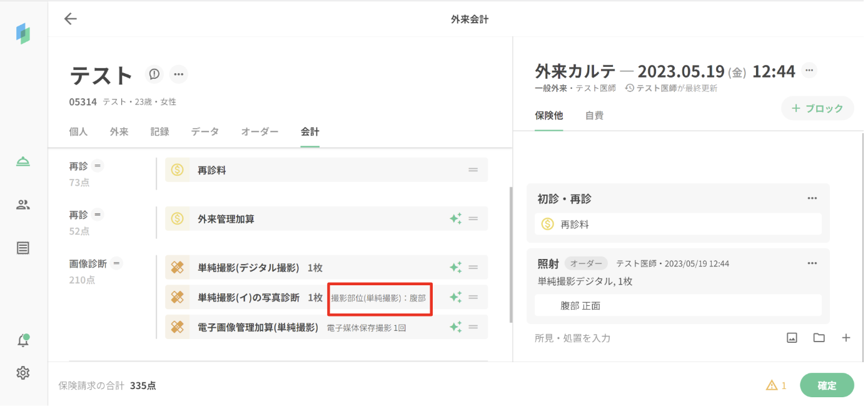This screenshot has height=411, width=868.
Task: Switch to the オーダー tab
Action: 260,132
